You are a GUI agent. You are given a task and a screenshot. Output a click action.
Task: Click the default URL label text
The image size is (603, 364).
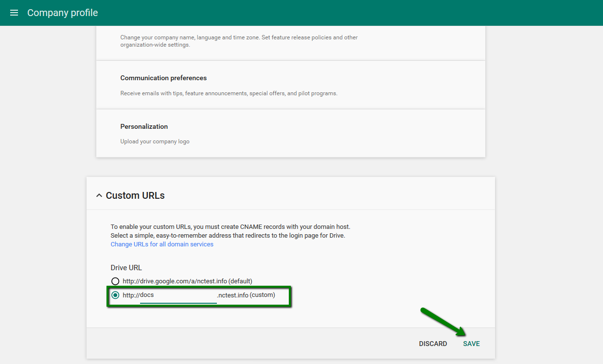[x=187, y=281]
